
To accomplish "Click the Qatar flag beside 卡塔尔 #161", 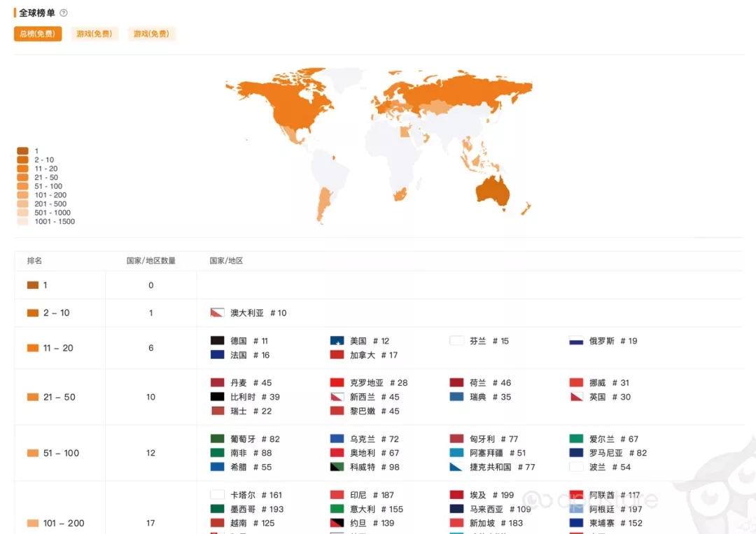I will pyautogui.click(x=218, y=495).
